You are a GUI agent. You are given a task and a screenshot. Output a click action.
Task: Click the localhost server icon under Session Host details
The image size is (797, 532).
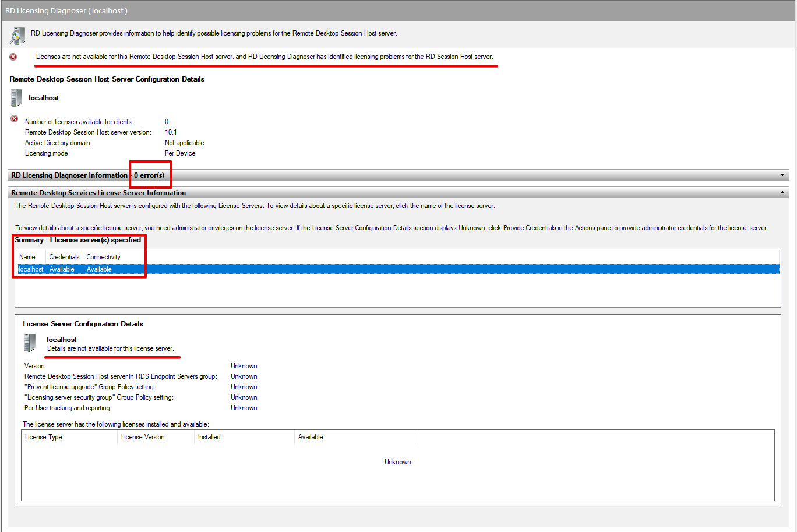[x=16, y=98]
